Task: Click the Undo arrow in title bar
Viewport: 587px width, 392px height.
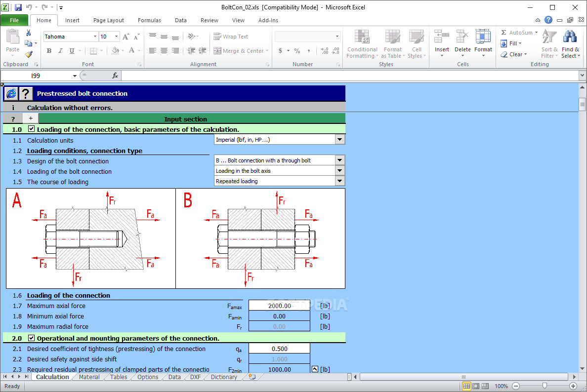Action: (x=29, y=7)
